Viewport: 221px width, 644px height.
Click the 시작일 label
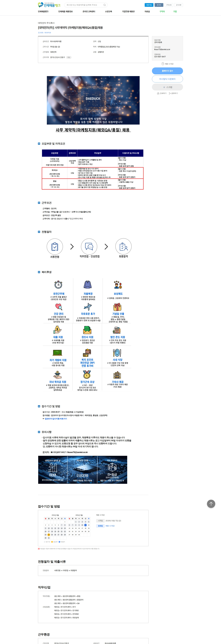pos(100,521)
